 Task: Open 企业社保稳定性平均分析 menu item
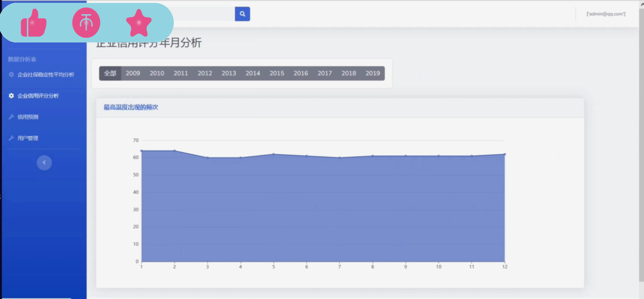46,74
